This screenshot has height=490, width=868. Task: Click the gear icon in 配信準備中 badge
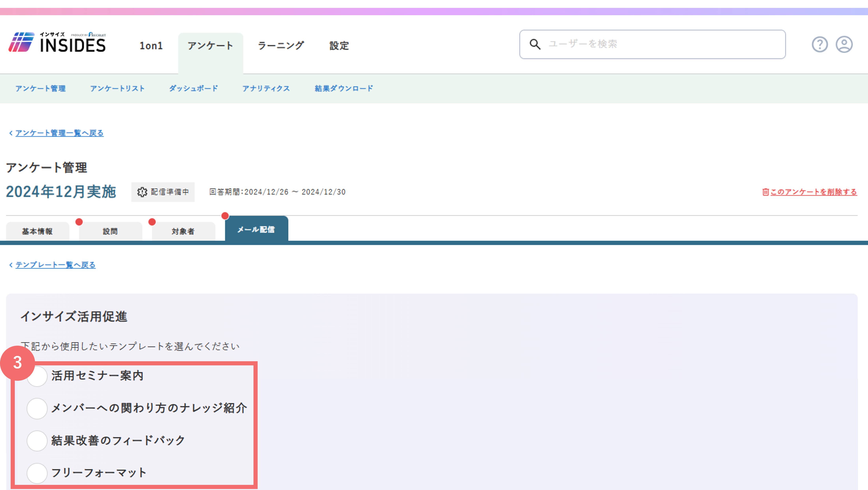[x=142, y=192]
